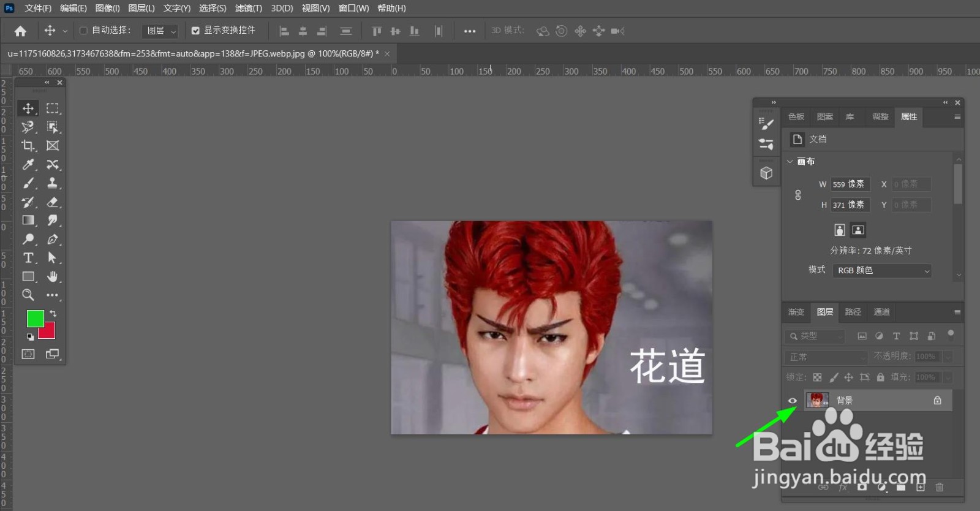The width and height of the screenshot is (980, 511).
Task: Toggle link width and height chain
Action: tap(798, 195)
